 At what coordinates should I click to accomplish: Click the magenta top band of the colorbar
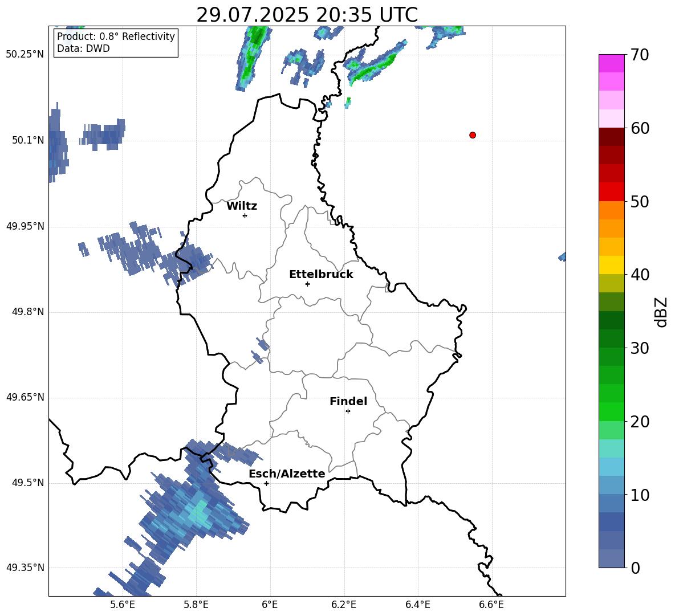pyautogui.click(x=611, y=63)
